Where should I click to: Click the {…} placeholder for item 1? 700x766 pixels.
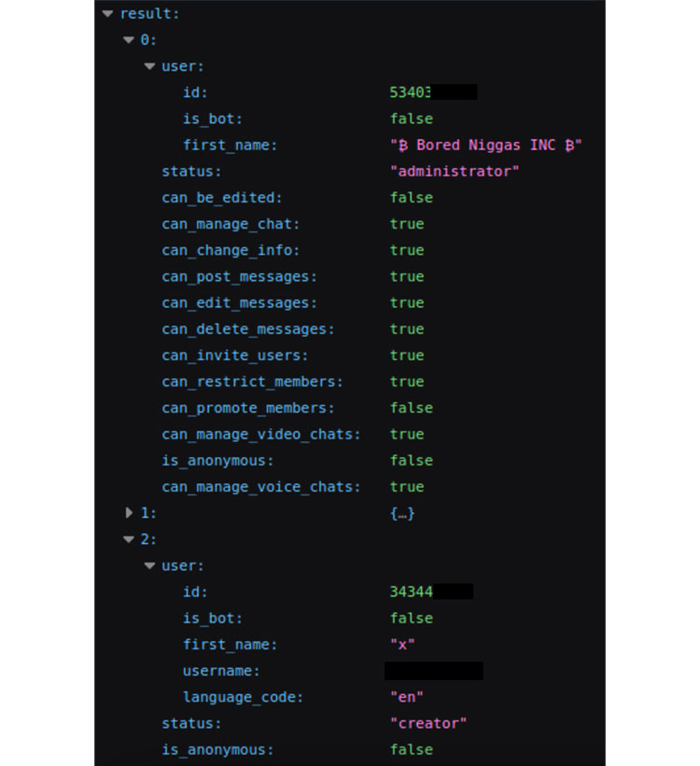[402, 513]
